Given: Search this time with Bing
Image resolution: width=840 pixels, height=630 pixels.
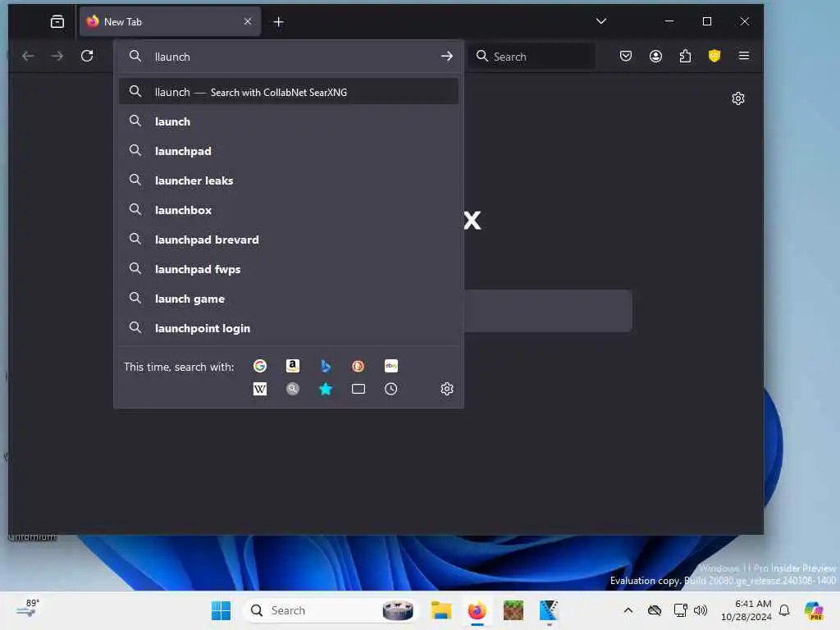Looking at the screenshot, I should (325, 366).
